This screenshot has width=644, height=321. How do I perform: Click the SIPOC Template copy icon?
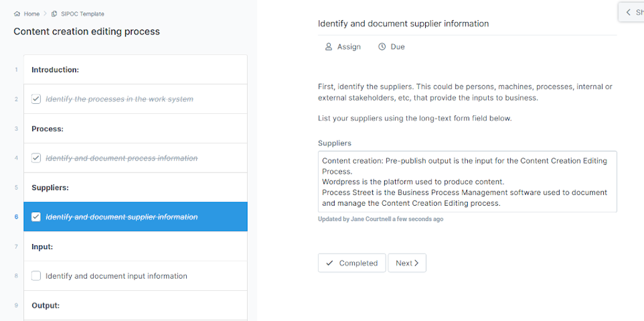[x=55, y=14]
